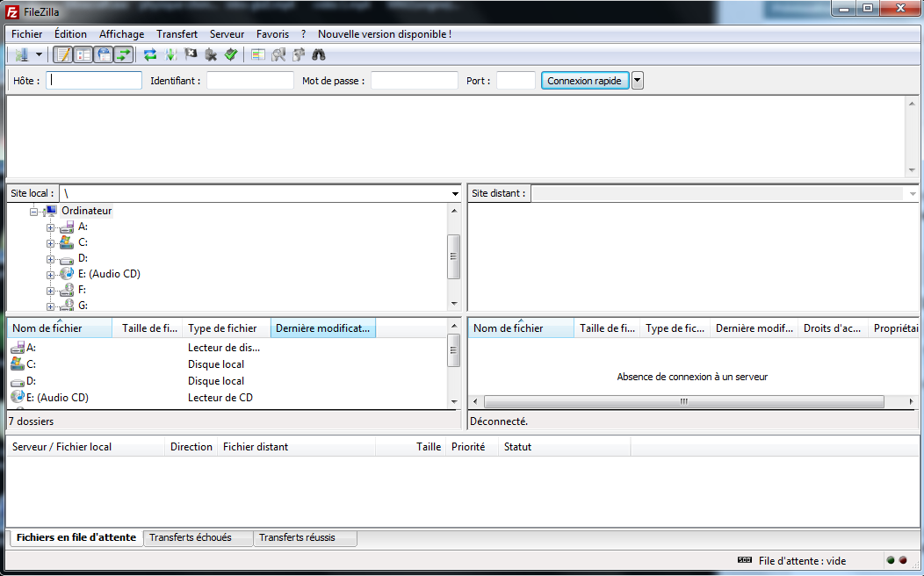This screenshot has height=576, width=924.
Task: Click the Priorité queue column header
Action: click(472, 447)
